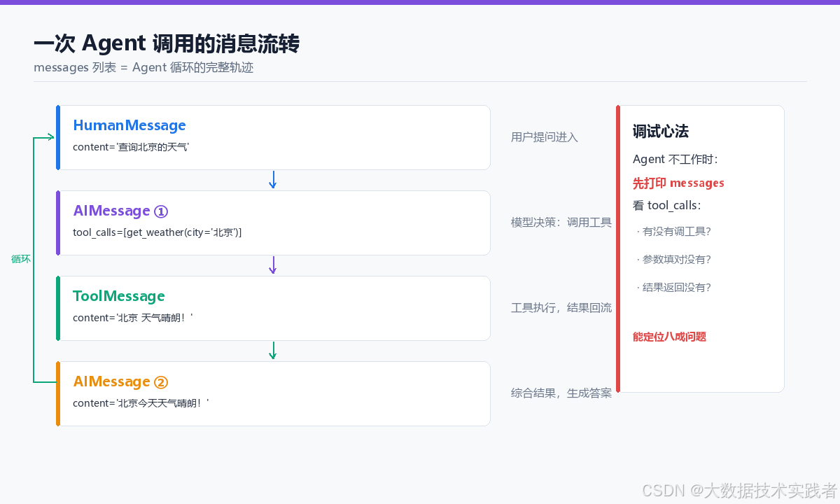840x504 pixels.
Task: Click the red text '能定位八成问题'
Action: click(x=670, y=337)
